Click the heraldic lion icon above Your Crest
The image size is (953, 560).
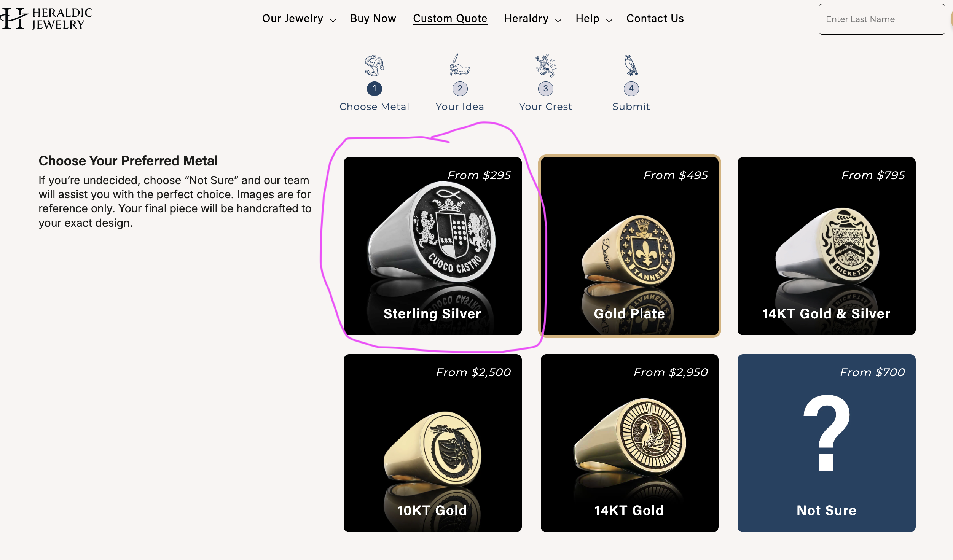pos(545,65)
